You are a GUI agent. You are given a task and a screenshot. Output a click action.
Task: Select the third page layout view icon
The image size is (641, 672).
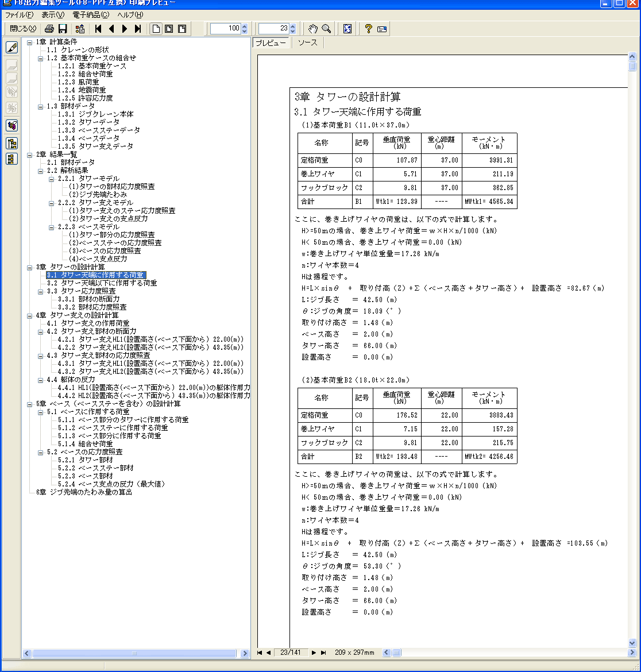182,29
